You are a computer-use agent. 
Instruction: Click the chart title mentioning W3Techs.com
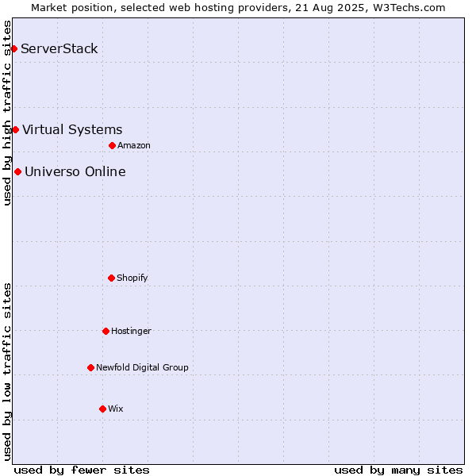[x=238, y=8]
